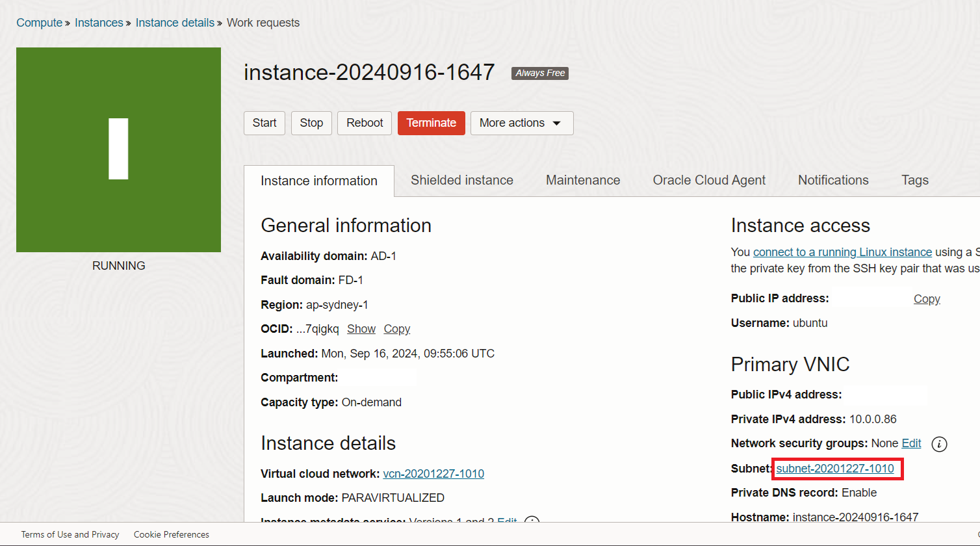Viewport: 980px width, 546px height.
Task: Edit the Network security groups
Action: [x=911, y=443]
